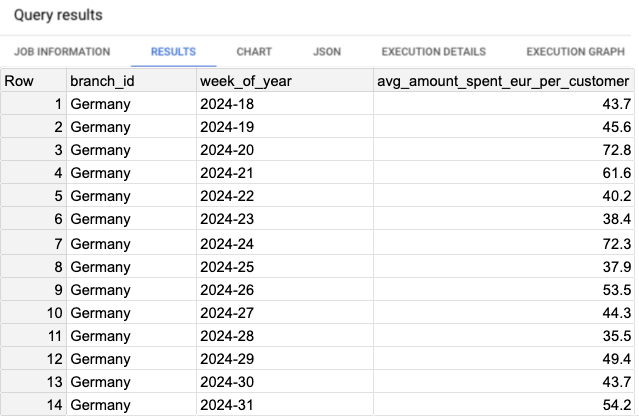Open the Chart tab

tap(254, 51)
